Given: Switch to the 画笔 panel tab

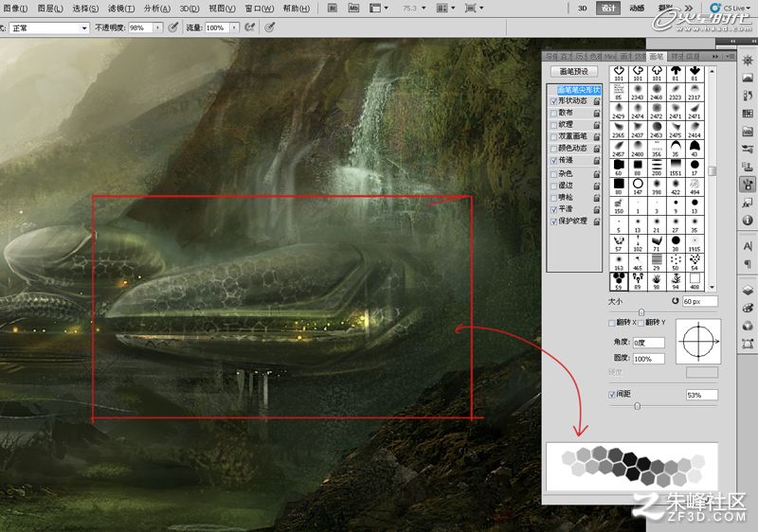Looking at the screenshot, I should [657, 57].
